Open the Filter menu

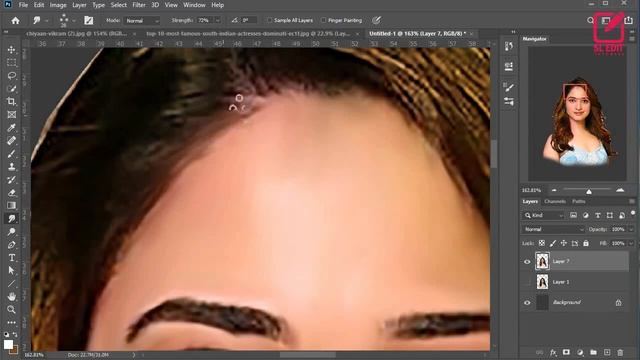[139, 5]
